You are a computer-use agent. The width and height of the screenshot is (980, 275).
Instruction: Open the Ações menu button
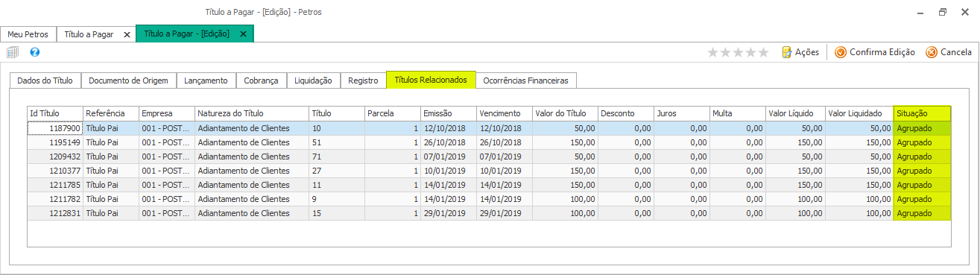tap(800, 52)
